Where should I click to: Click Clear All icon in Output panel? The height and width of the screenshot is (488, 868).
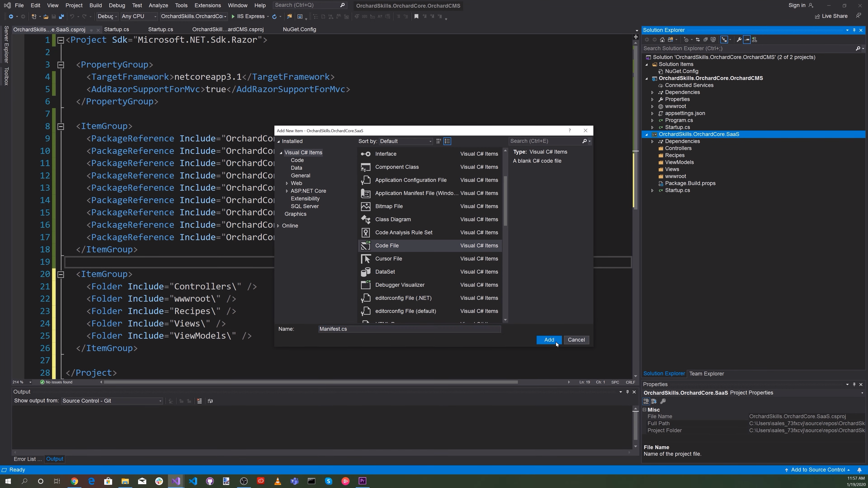pos(199,401)
